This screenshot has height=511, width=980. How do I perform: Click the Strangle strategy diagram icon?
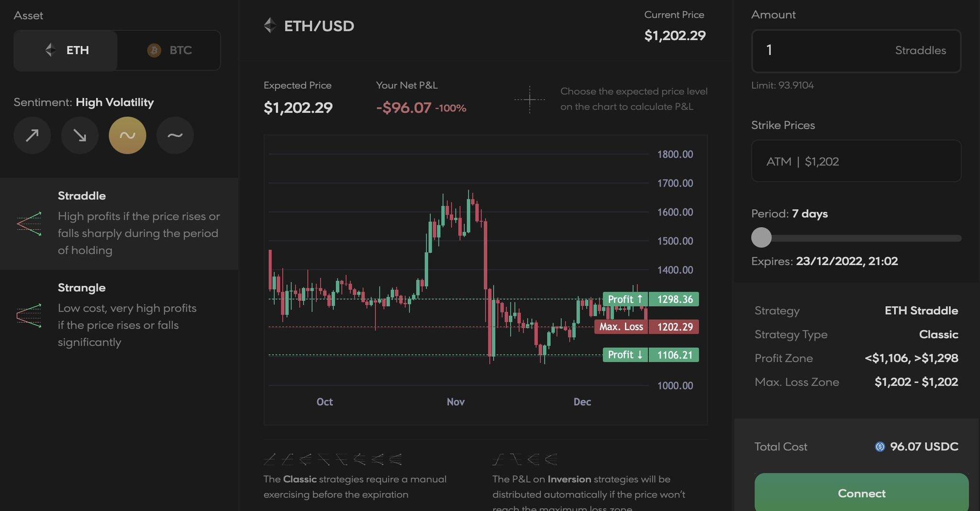pyautogui.click(x=29, y=315)
